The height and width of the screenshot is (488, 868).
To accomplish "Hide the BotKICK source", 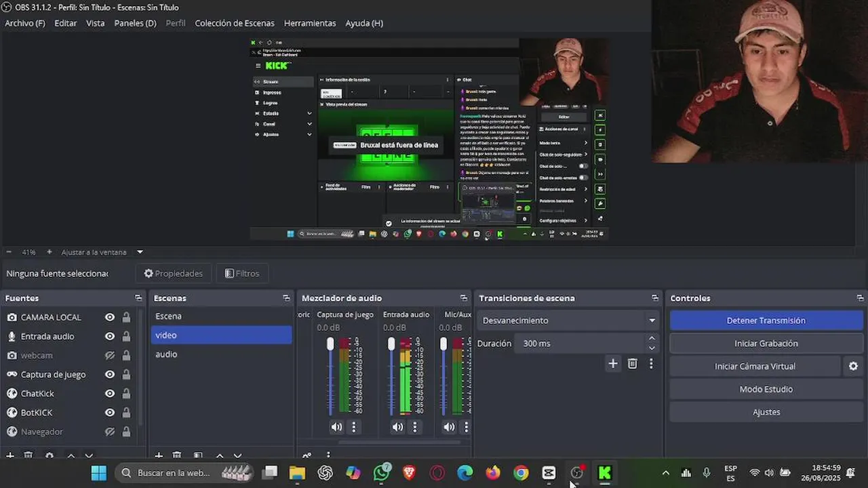I will point(110,412).
